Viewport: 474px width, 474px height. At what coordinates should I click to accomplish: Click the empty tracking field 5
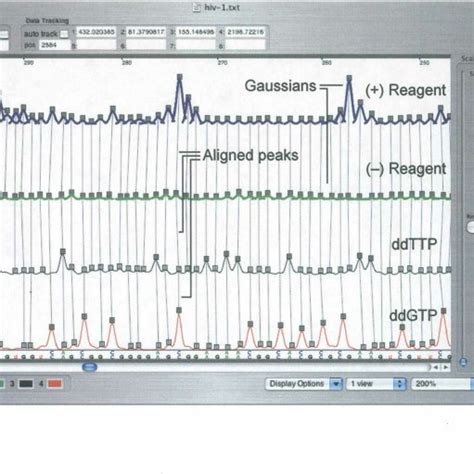click(96, 45)
